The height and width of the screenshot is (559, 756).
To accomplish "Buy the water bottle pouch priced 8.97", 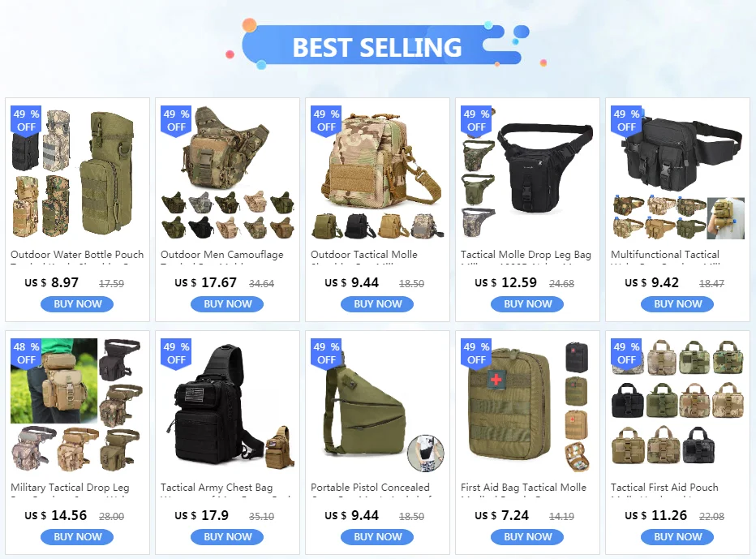I will 77,304.
